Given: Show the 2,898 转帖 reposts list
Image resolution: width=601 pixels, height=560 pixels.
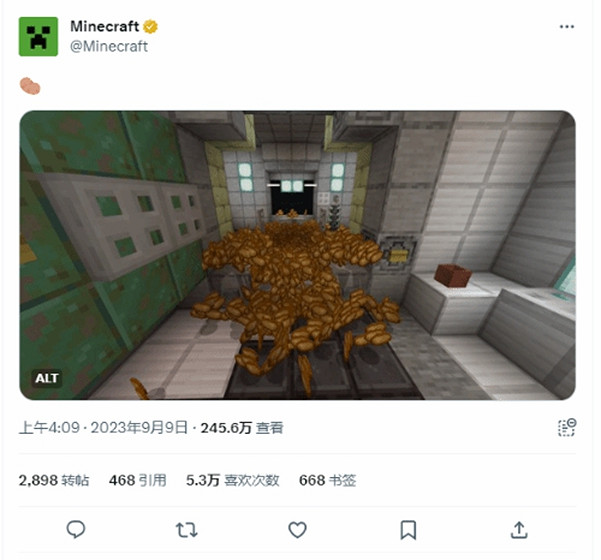Looking at the screenshot, I should [x=54, y=480].
